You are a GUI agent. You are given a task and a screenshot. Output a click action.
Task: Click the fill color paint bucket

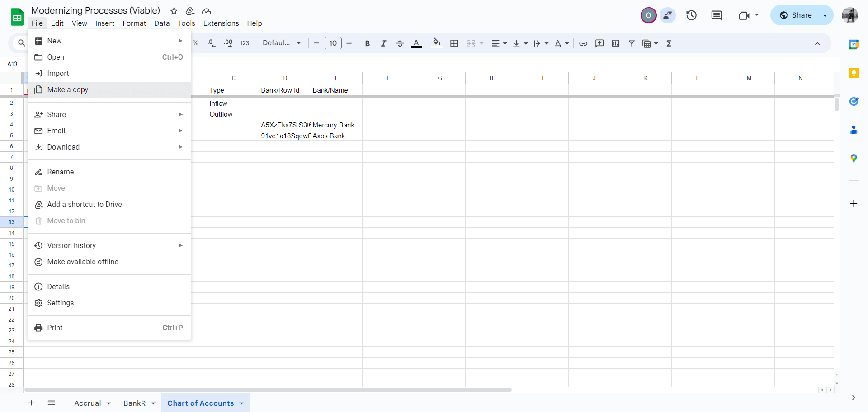click(x=437, y=43)
